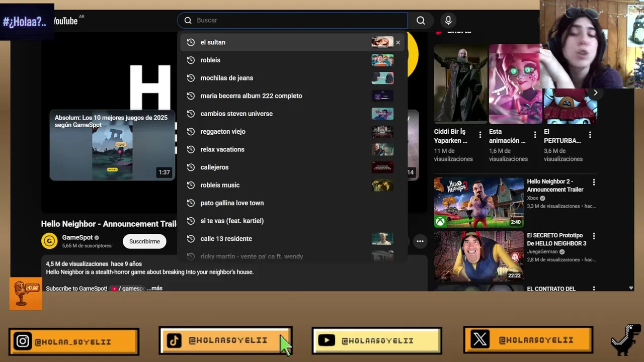
Task: Open more actions ellipsis under the video
Action: [x=420, y=241]
